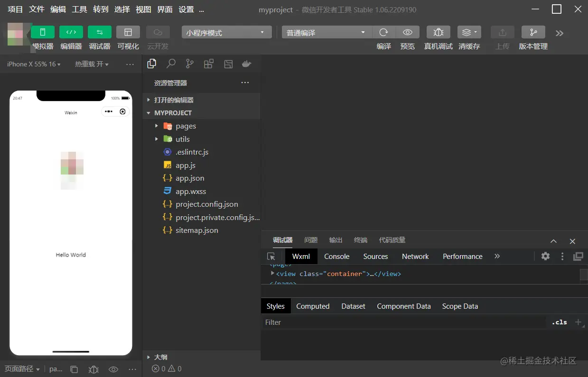Undock the debugger window icon
Viewport: 588px width, 377px height.
click(578, 256)
